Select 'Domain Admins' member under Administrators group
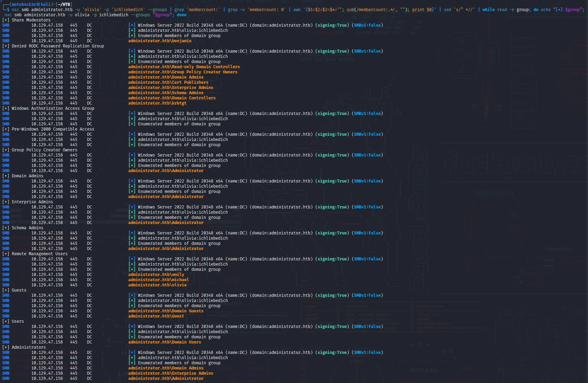Screen dimensions: 588x383 tap(166, 368)
